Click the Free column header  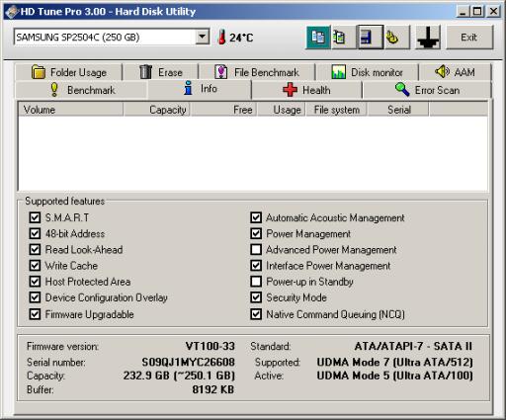tap(224, 110)
